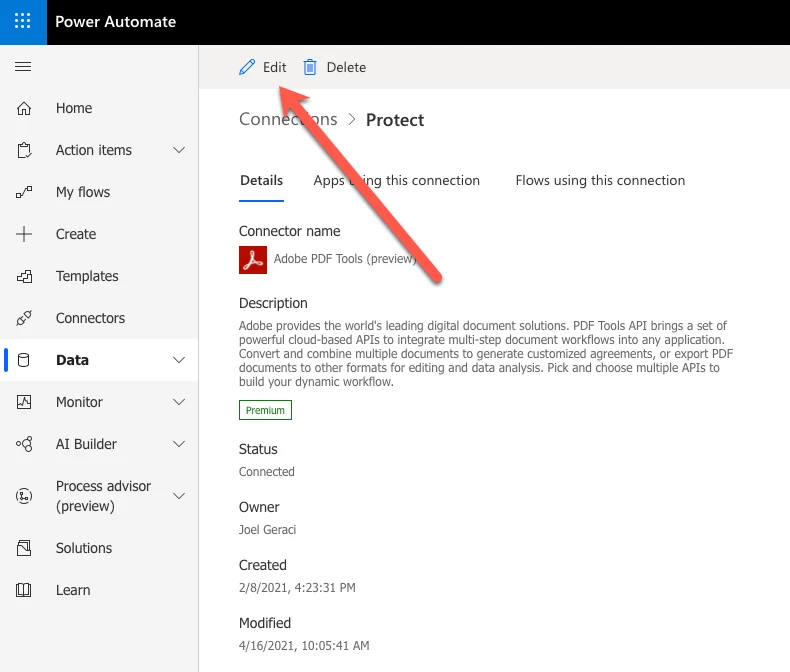
Task: Open Learn in sidebar
Action: [73, 590]
